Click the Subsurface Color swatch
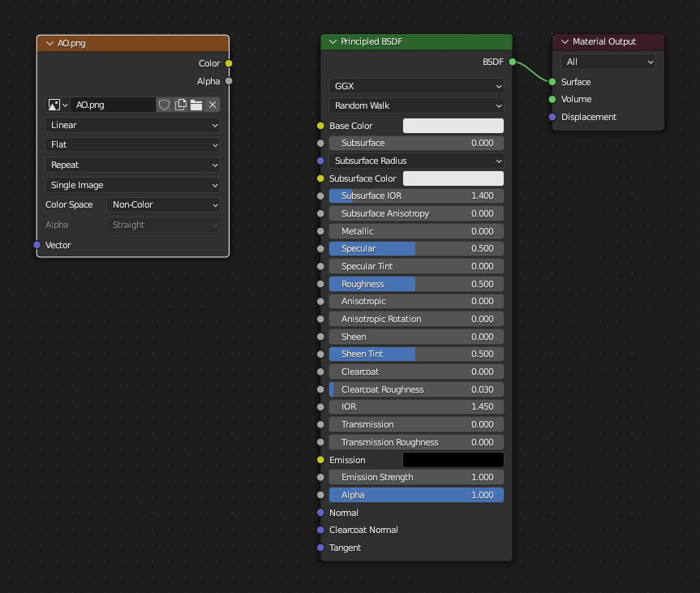 pos(453,178)
